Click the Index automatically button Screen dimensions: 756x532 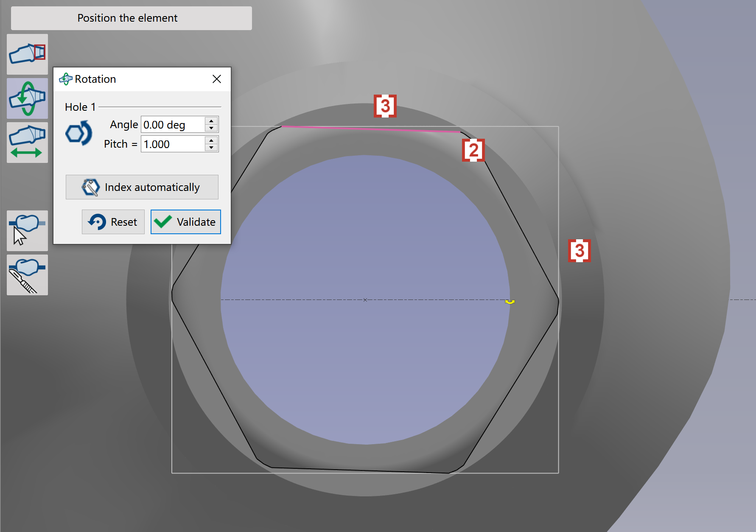tap(142, 187)
